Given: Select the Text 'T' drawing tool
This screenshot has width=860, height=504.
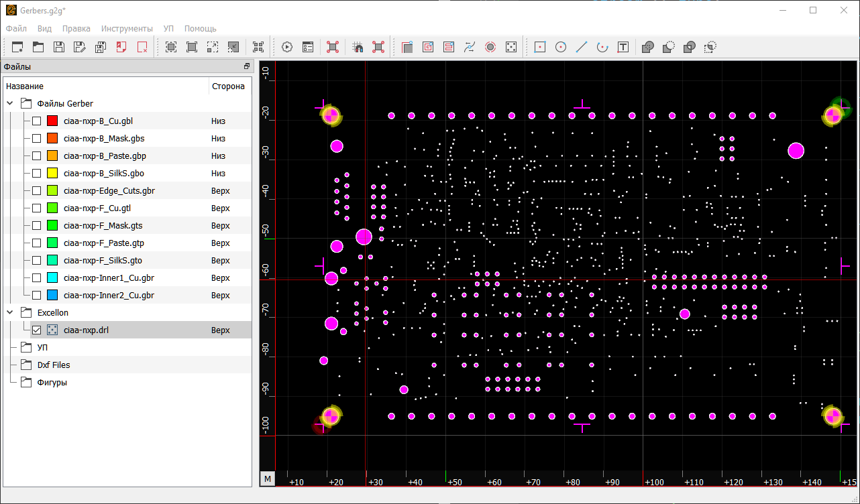Looking at the screenshot, I should coord(623,47).
